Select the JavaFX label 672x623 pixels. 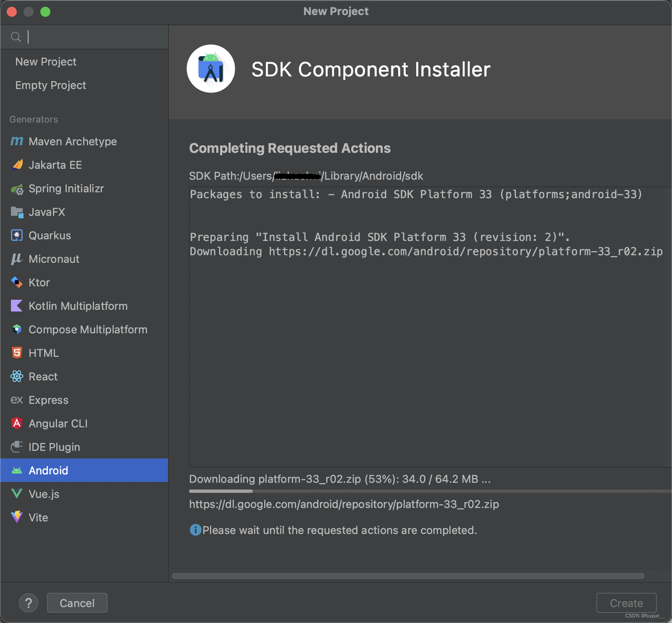[x=47, y=212]
